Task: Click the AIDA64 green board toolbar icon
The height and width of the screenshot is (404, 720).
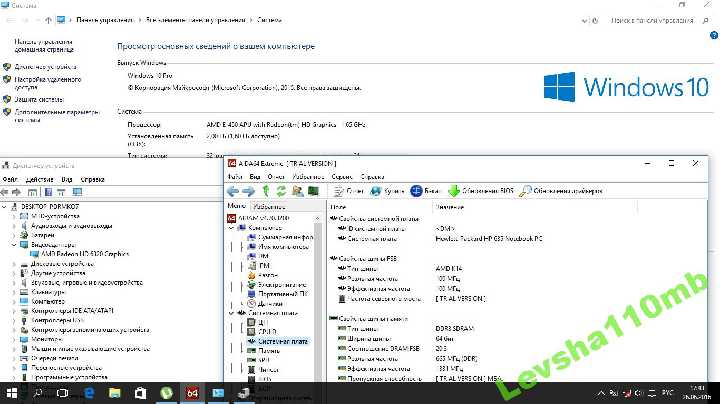Action: click(313, 191)
